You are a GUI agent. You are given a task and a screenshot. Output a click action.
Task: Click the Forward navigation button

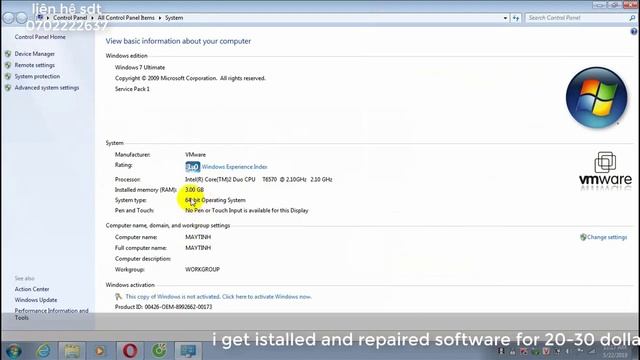pos(22,18)
